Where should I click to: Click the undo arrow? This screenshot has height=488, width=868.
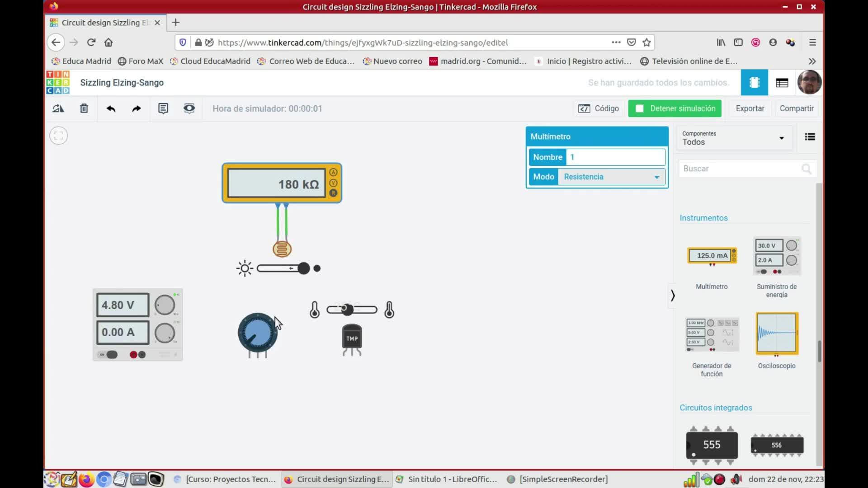tap(111, 108)
